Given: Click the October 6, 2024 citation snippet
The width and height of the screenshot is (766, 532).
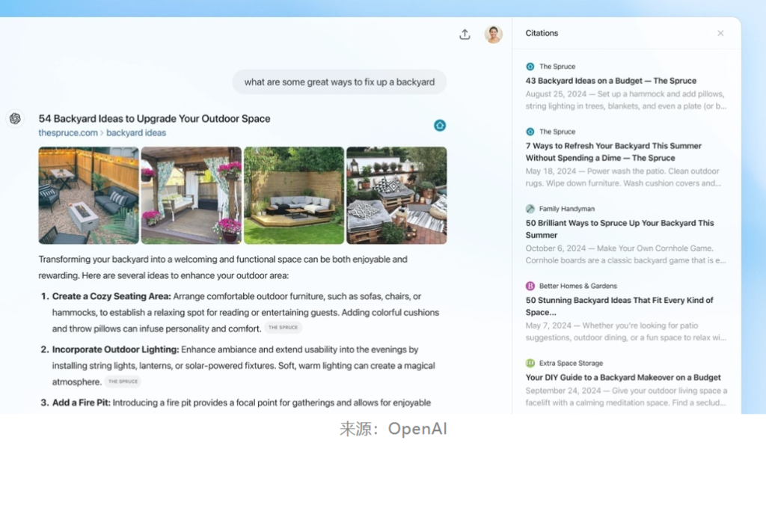Looking at the screenshot, I should pyautogui.click(x=626, y=254).
